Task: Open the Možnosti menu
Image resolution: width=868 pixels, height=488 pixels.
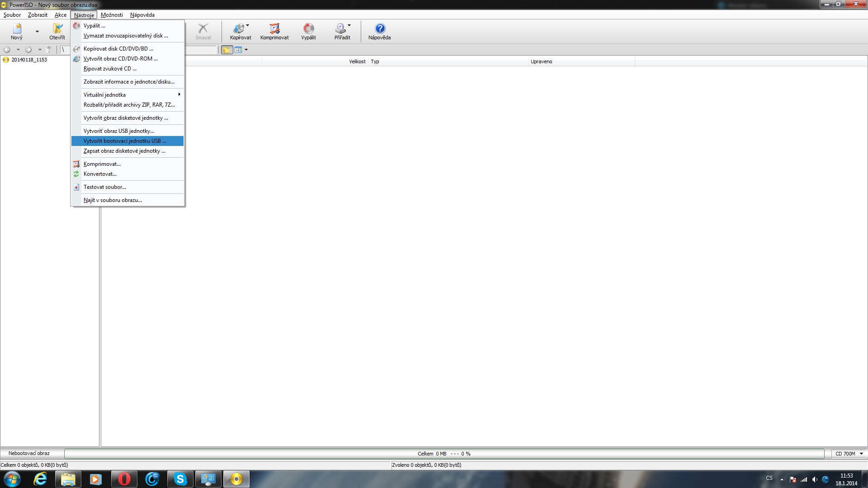Action: (x=112, y=15)
